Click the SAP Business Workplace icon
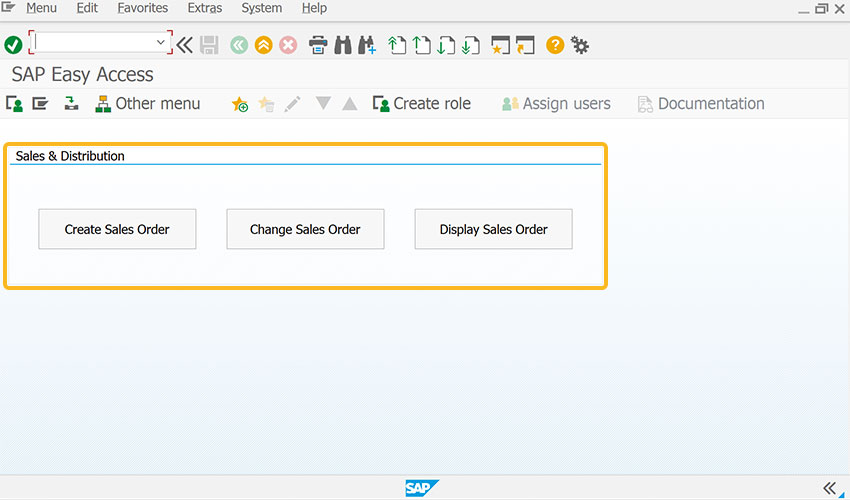The image size is (850, 500). [x=71, y=103]
